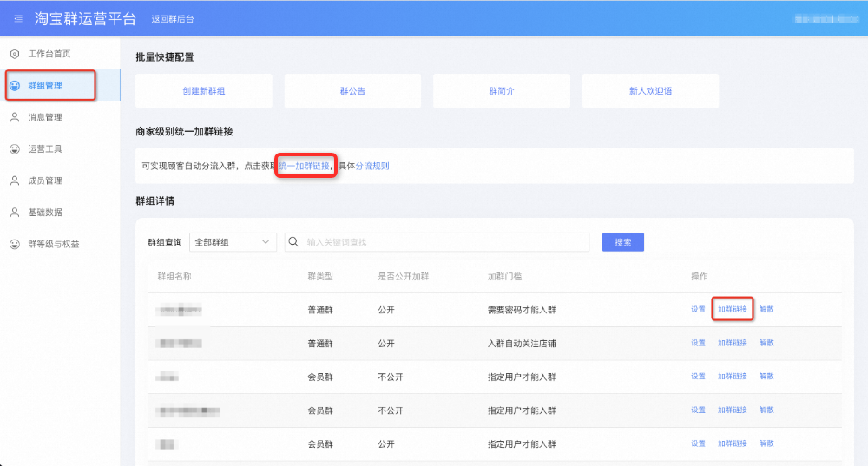Click 加群链接 for 入群自动关注店铺 row

coord(733,343)
